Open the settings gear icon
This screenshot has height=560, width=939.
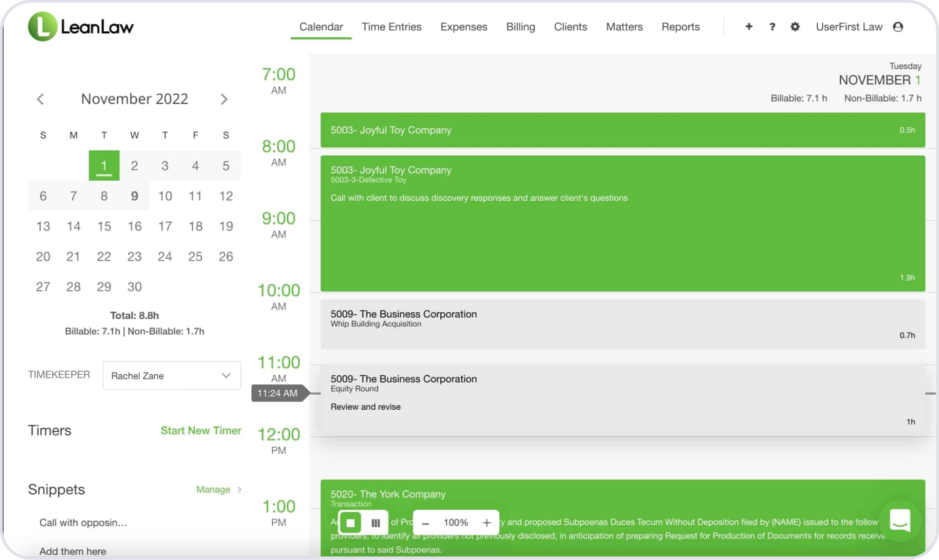coord(795,27)
